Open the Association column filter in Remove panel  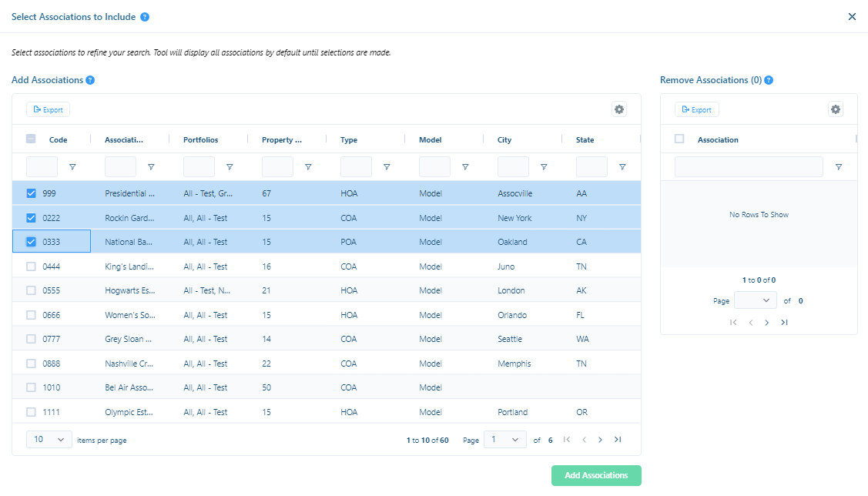[839, 166]
